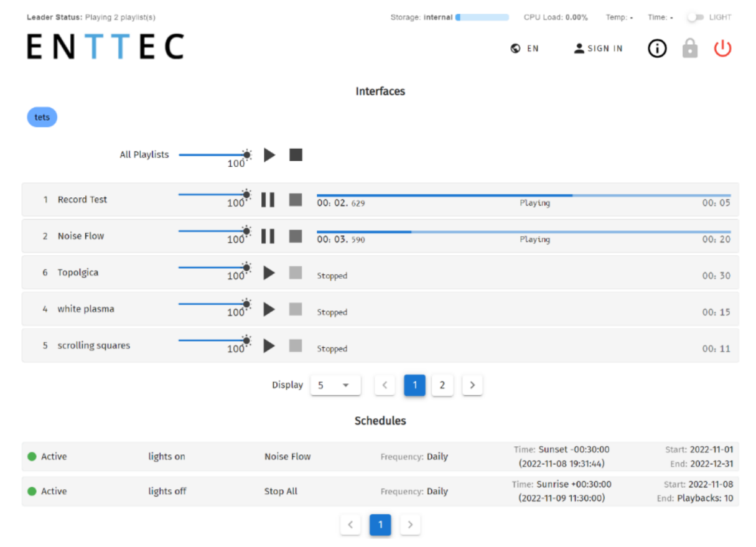Go to next playlists page
Viewport: 756px width, 547px height.
[x=472, y=385]
